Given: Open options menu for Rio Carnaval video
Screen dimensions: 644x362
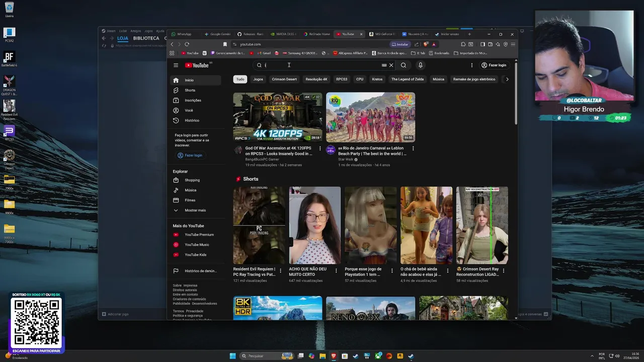Looking at the screenshot, I should coord(413,149).
